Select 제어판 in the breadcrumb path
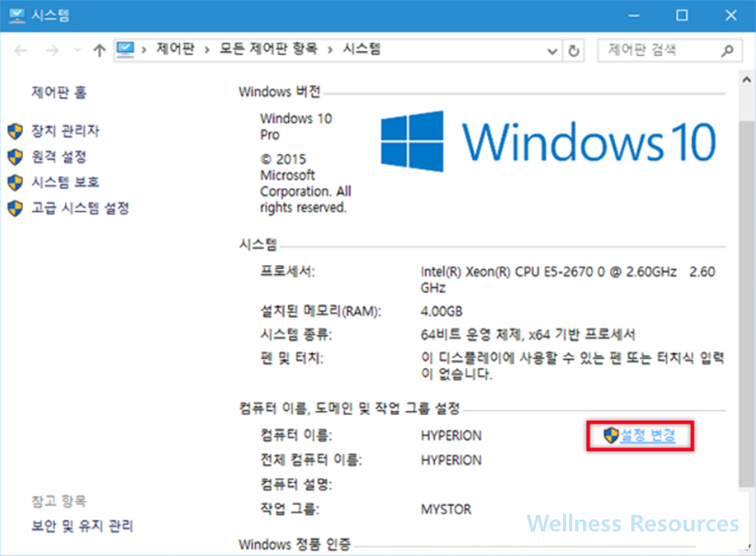 [x=175, y=50]
